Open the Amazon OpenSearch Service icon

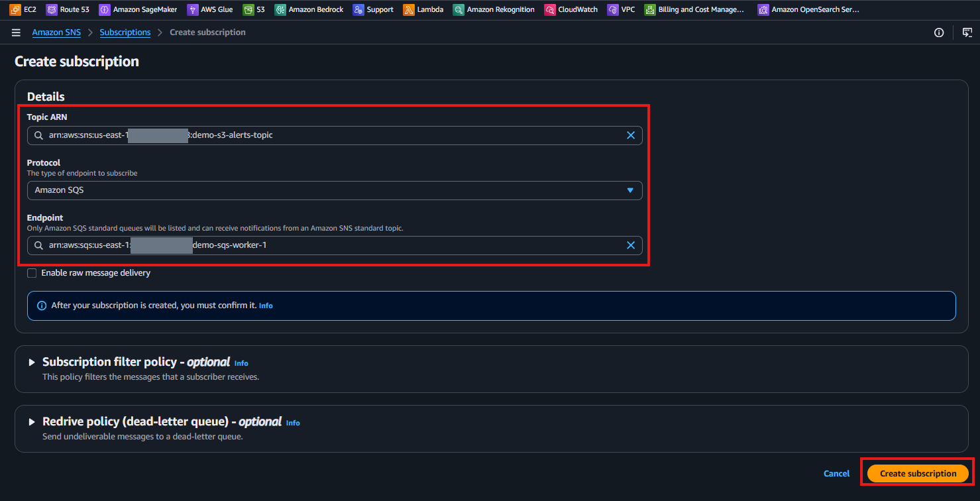(763, 10)
